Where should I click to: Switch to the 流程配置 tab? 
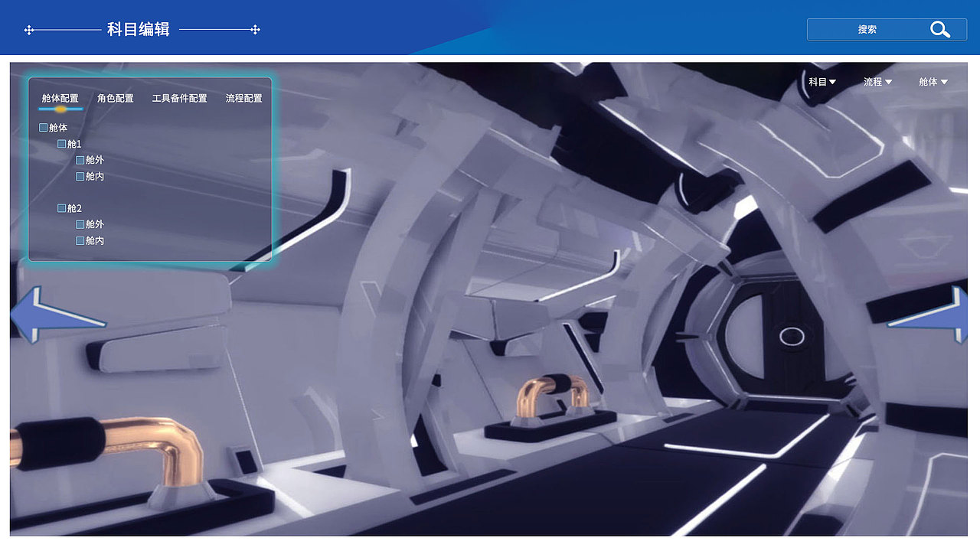coord(244,99)
